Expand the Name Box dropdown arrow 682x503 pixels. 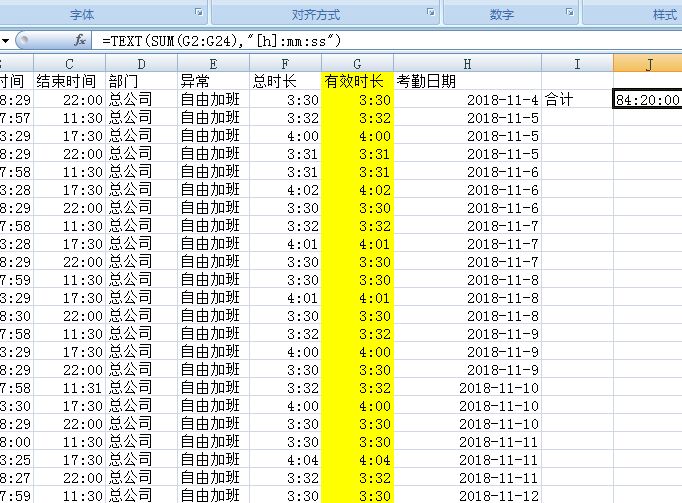(5, 41)
